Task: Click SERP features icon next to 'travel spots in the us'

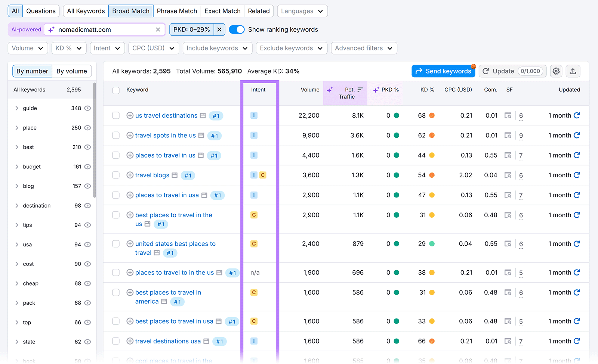Action: 200,135
